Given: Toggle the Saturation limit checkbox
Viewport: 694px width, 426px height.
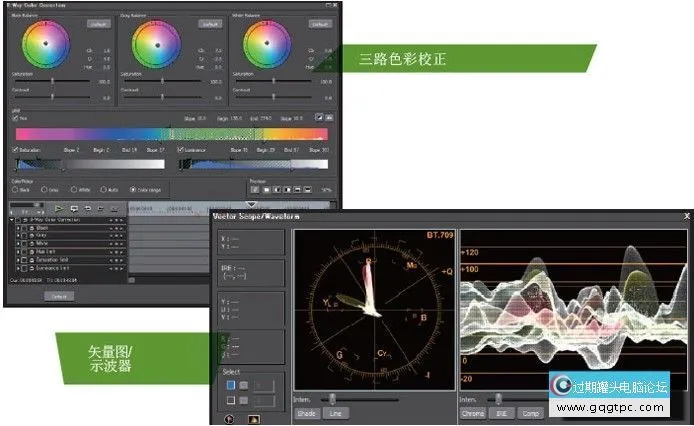Looking at the screenshot, I should click(x=17, y=150).
